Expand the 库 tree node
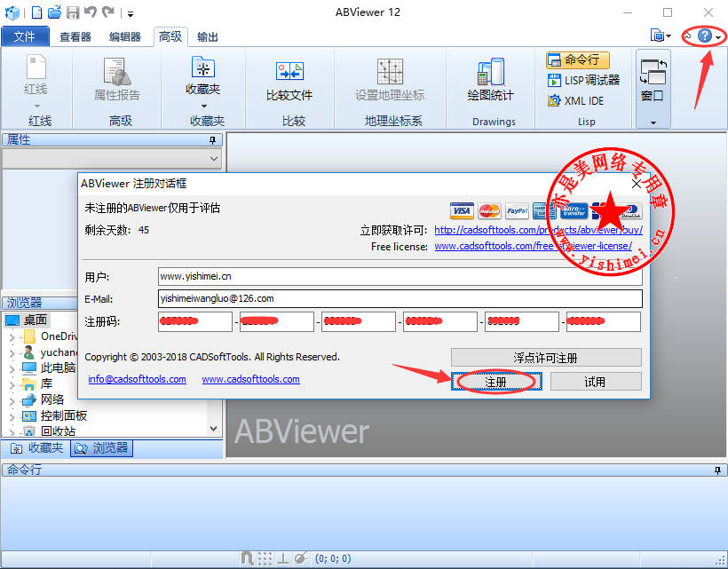Image resolution: width=728 pixels, height=569 pixels. coord(12,384)
